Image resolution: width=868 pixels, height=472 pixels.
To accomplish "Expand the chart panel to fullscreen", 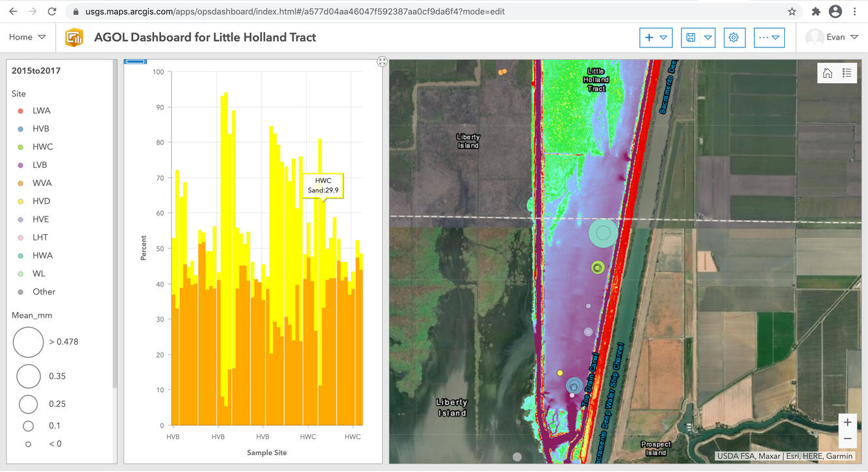I will coord(382,61).
